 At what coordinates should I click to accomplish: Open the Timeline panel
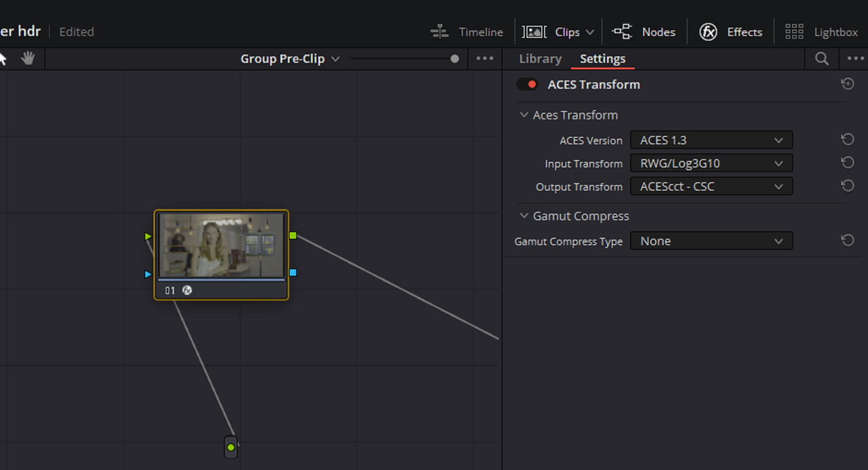coord(467,32)
